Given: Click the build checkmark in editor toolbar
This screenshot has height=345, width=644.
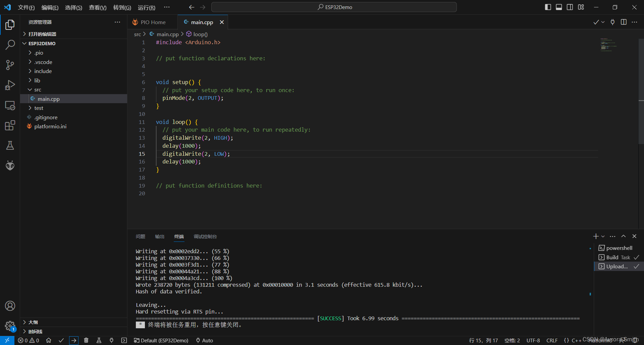Looking at the screenshot, I should point(596,22).
